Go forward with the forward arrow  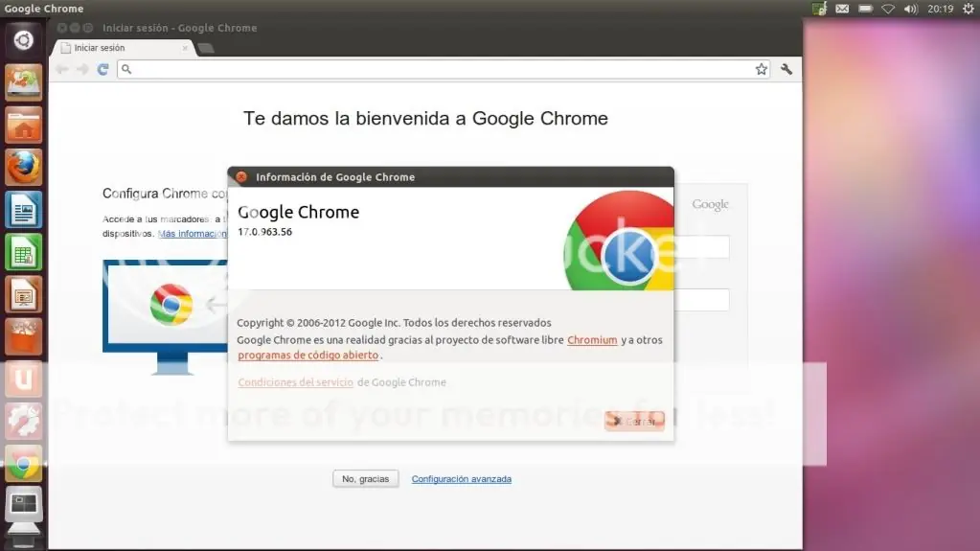82,69
